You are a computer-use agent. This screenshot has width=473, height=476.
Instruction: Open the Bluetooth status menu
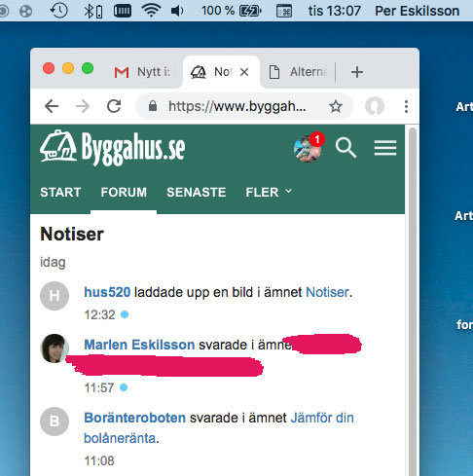92,11
